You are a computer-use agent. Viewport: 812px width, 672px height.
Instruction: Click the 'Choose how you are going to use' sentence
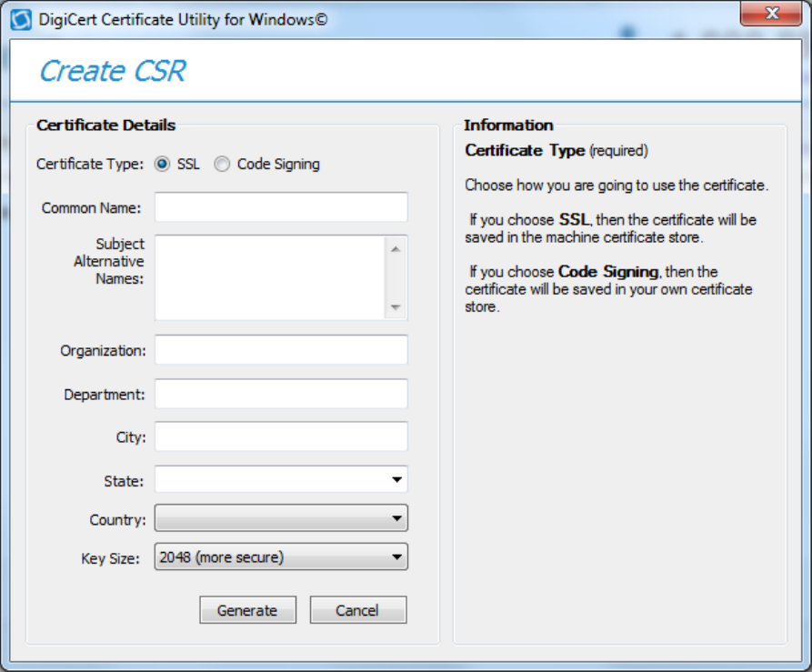pyautogui.click(x=617, y=186)
